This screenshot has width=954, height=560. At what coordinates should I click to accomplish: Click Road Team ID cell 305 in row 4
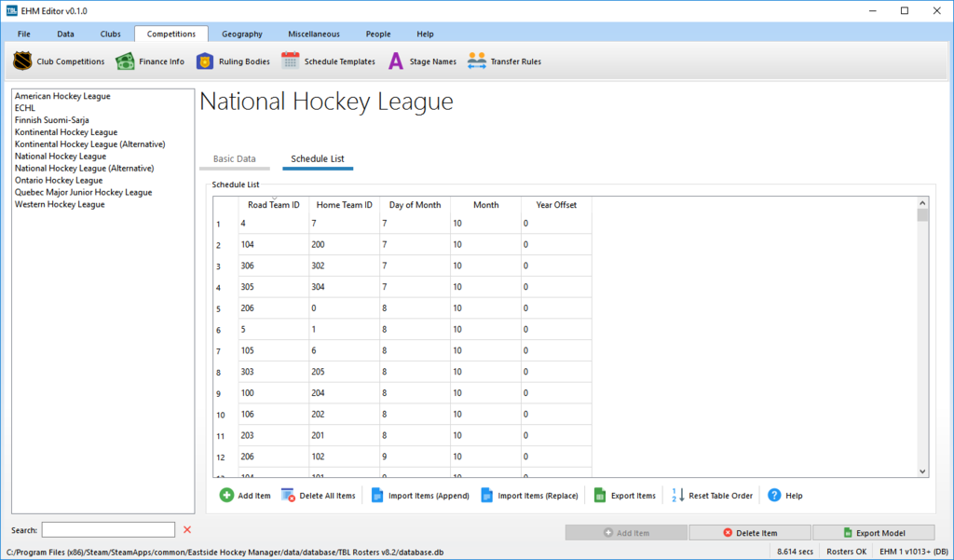point(274,287)
